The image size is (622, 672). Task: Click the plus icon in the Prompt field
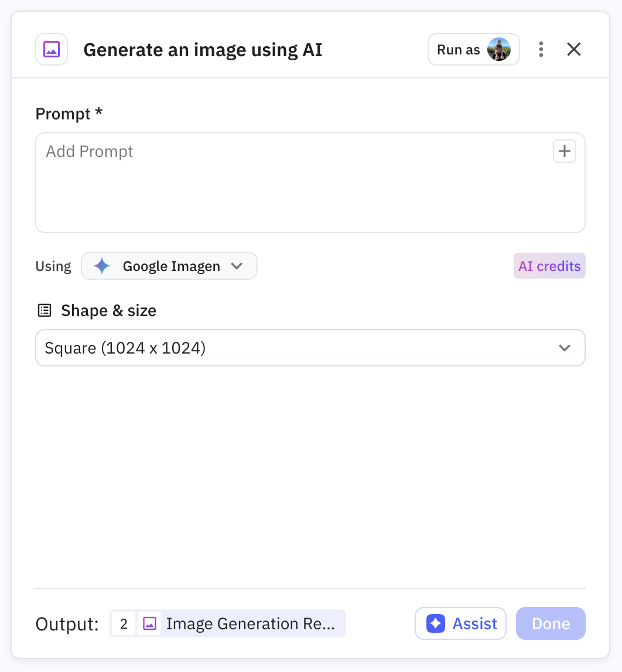click(565, 152)
